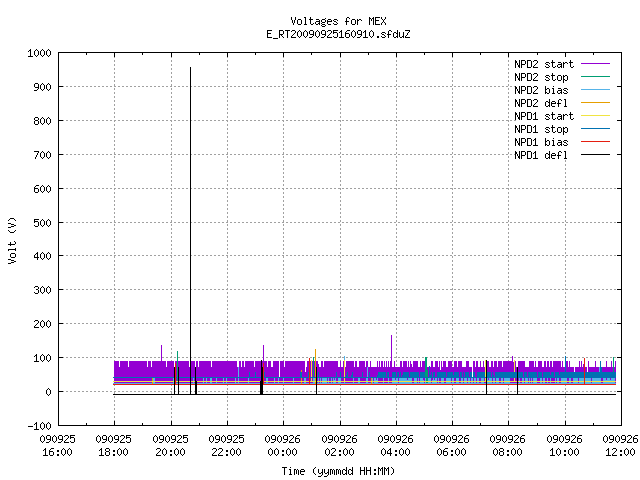
Task: Click the 0 y-axis tick label
Action: point(49,392)
